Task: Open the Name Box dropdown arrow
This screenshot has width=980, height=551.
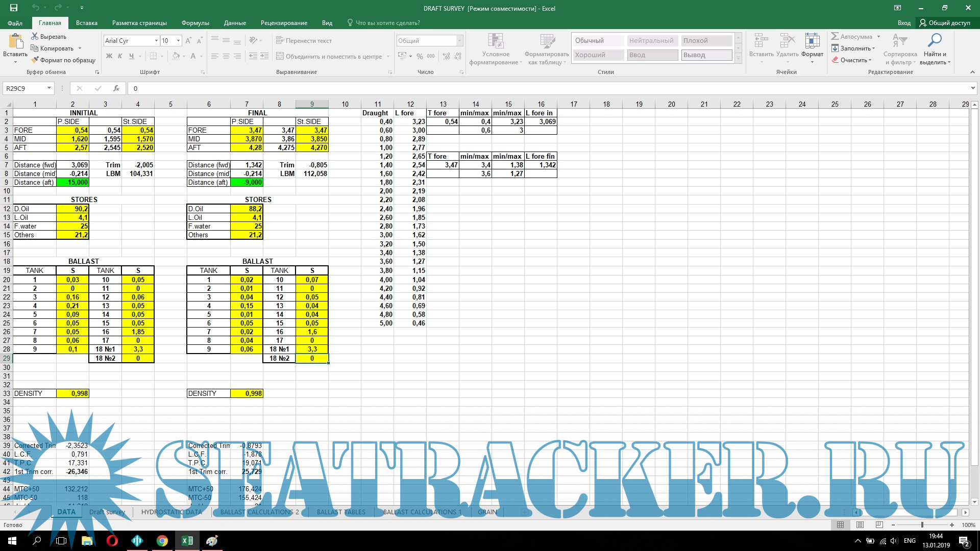Action: tap(49, 88)
